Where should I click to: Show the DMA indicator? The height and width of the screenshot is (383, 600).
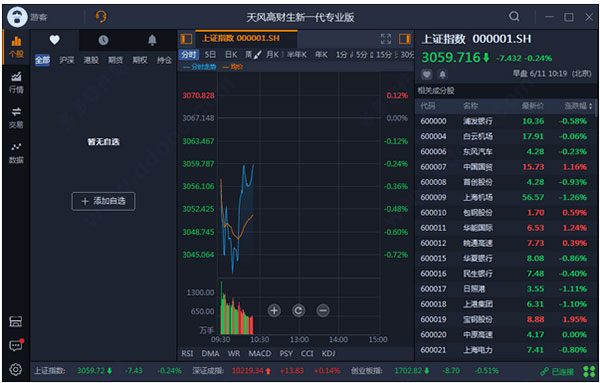[210, 354]
